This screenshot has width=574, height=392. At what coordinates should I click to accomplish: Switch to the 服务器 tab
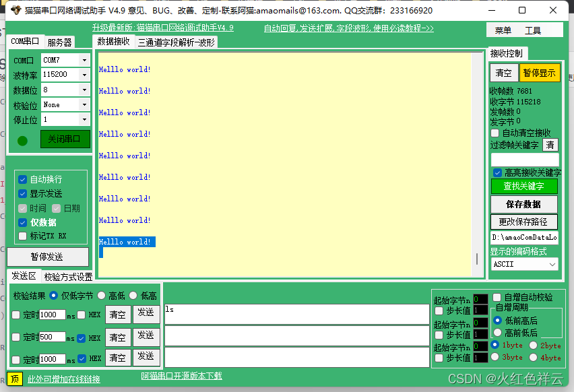coord(59,40)
